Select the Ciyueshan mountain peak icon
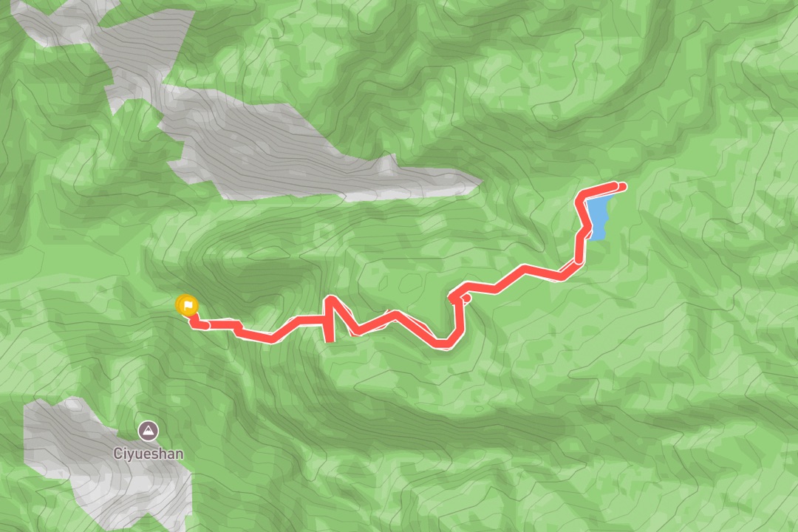Image resolution: width=798 pixels, height=532 pixels. tap(148, 432)
